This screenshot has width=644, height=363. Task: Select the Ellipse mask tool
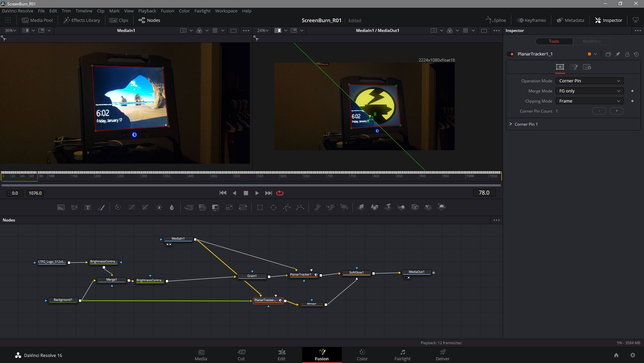coord(273,207)
